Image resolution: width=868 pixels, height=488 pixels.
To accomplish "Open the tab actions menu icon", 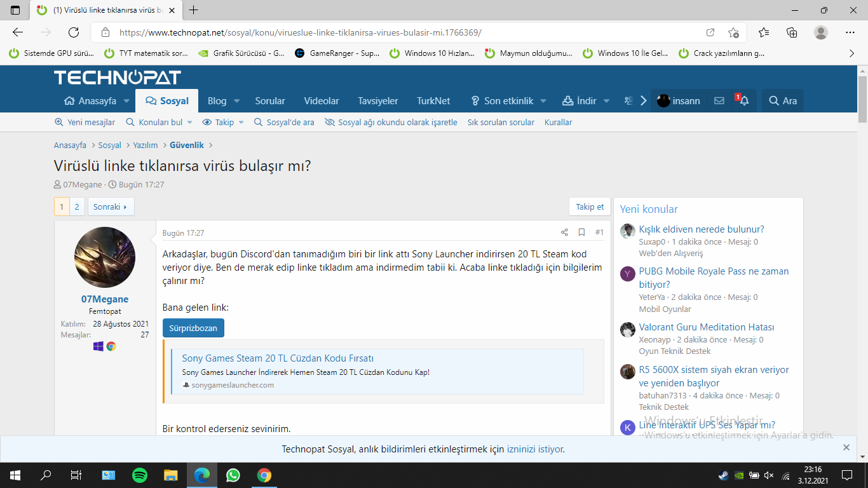I will tap(15, 10).
